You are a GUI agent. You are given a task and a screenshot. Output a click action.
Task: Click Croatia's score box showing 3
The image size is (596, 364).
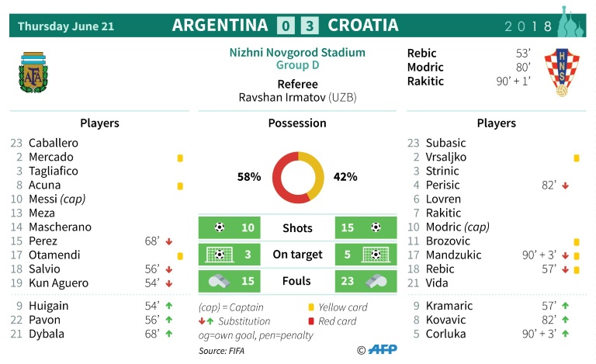click(x=310, y=26)
